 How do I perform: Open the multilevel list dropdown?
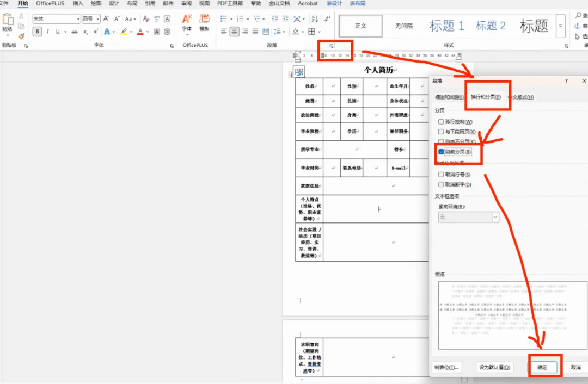pyautogui.click(x=264, y=18)
